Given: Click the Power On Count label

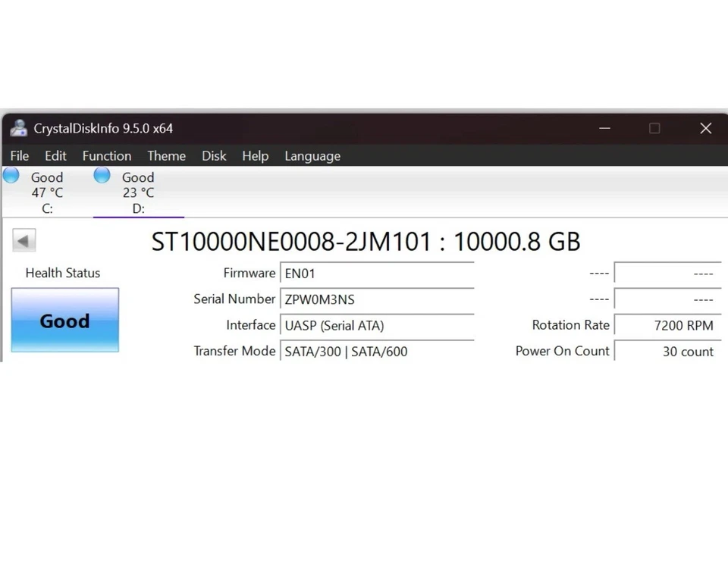Looking at the screenshot, I should point(562,351).
